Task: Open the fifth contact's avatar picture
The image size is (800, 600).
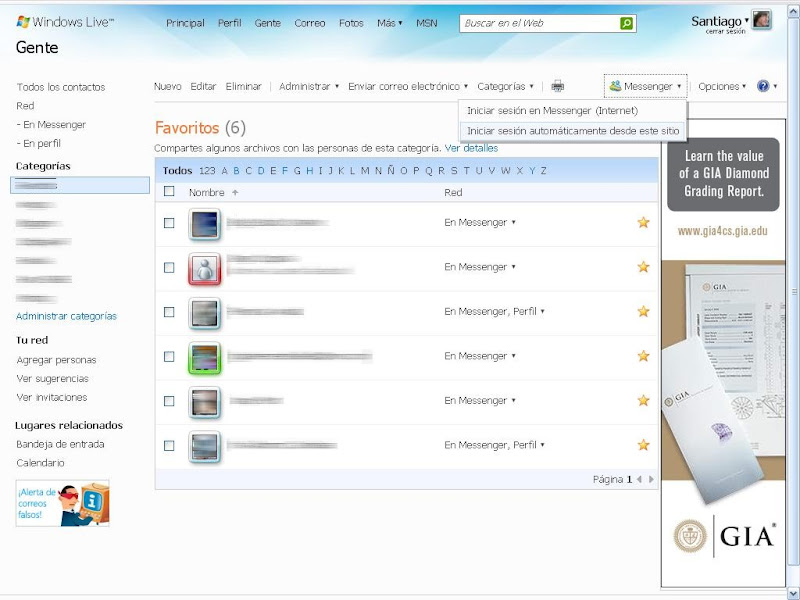Action: point(205,402)
